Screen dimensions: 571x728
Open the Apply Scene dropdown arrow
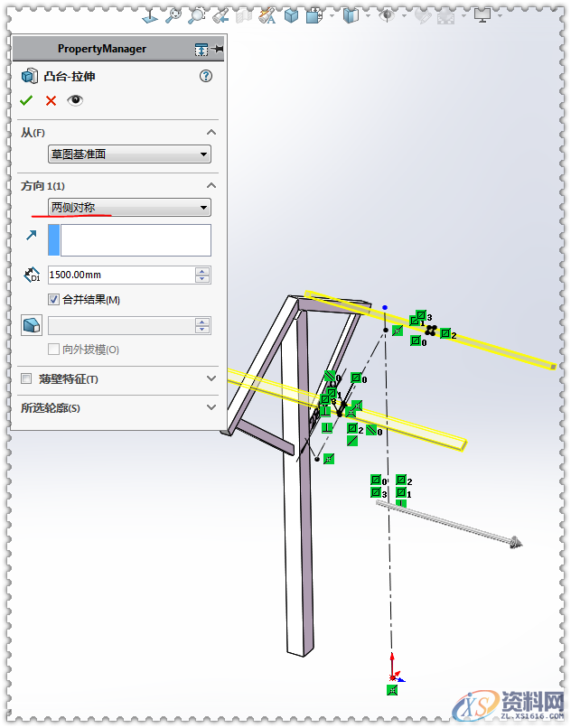click(x=463, y=15)
